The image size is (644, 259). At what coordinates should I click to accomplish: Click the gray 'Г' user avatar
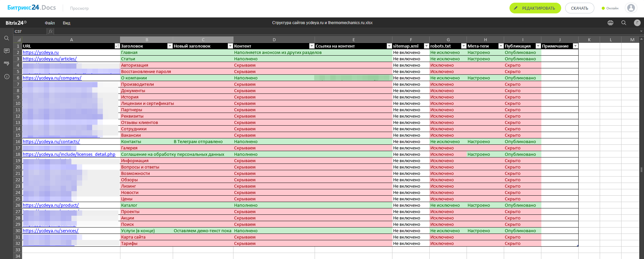click(637, 23)
